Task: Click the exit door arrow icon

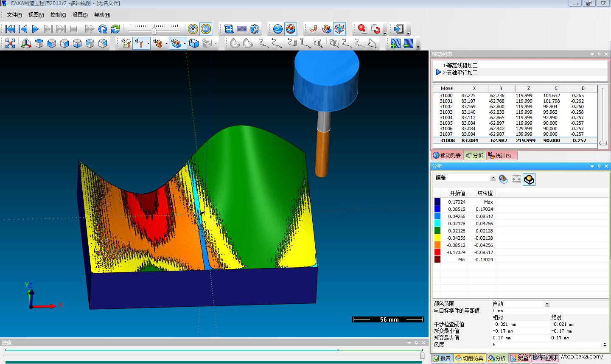Action: (x=399, y=29)
